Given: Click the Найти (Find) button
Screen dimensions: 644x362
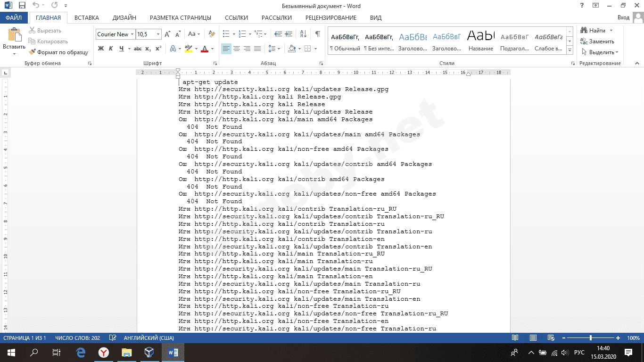Looking at the screenshot, I should tap(594, 31).
